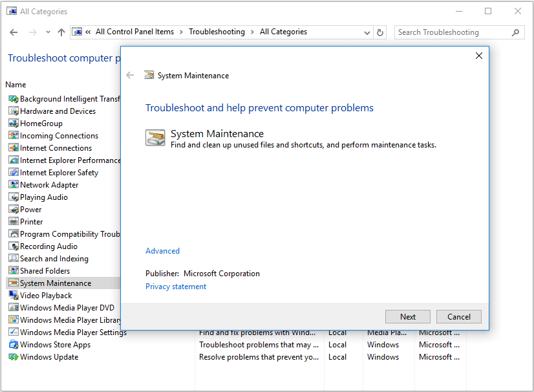
Task: Sort list by the Name column header
Action: pos(16,85)
